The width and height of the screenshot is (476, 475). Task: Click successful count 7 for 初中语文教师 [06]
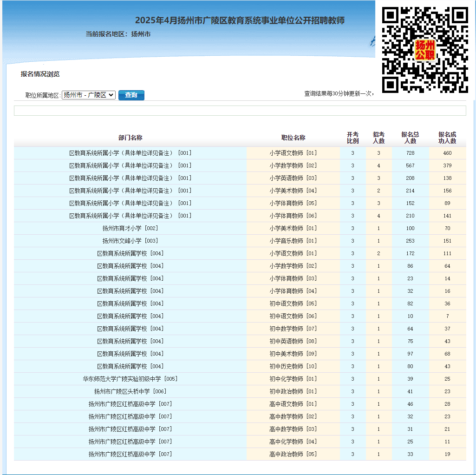[x=447, y=317]
